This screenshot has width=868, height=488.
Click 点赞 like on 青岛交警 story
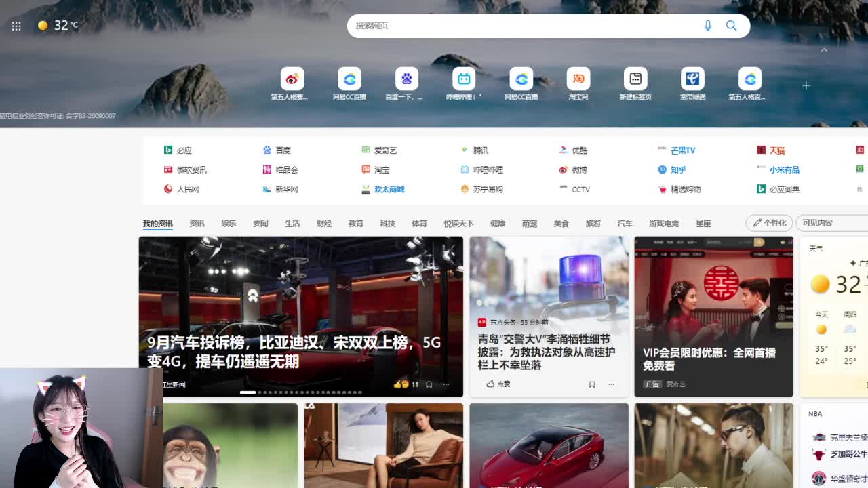click(498, 384)
